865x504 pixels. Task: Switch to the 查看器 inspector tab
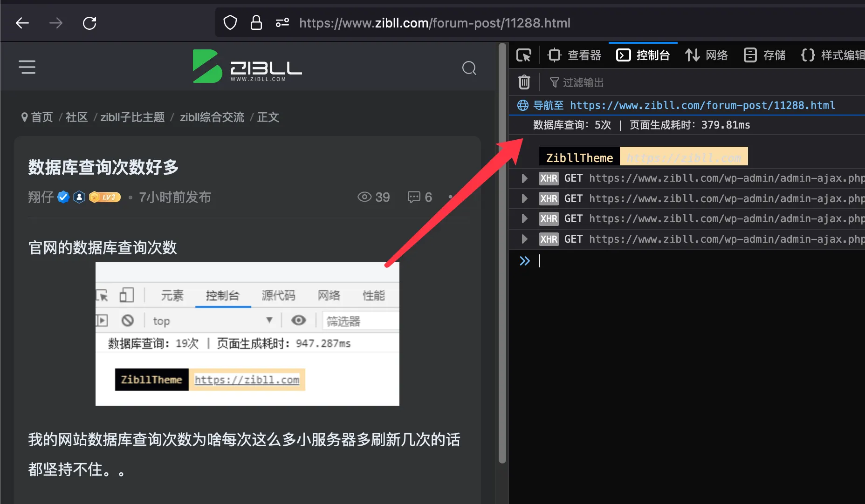click(575, 55)
